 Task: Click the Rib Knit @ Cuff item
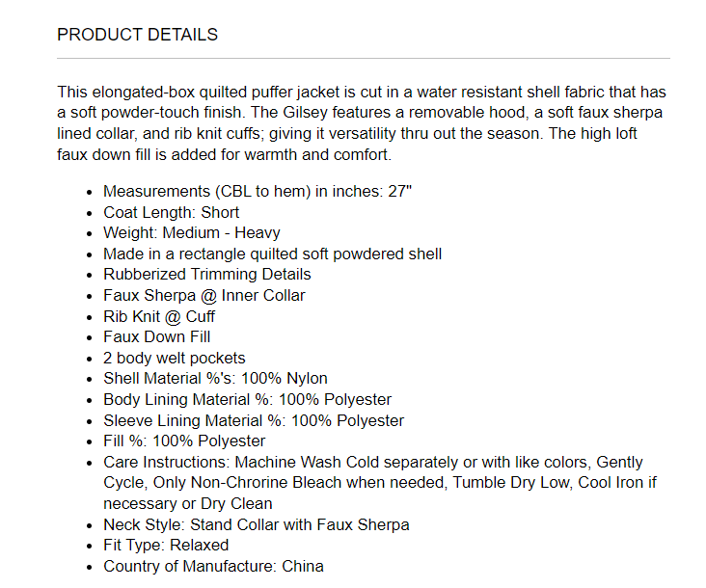[x=159, y=316]
